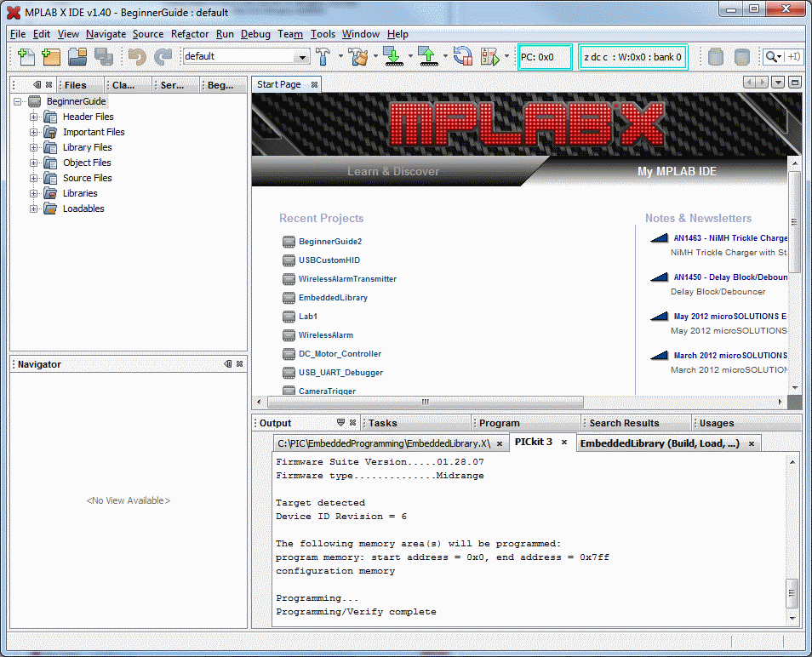Expand the Library Files folder
Screen dimensions: 812x657
[34, 147]
